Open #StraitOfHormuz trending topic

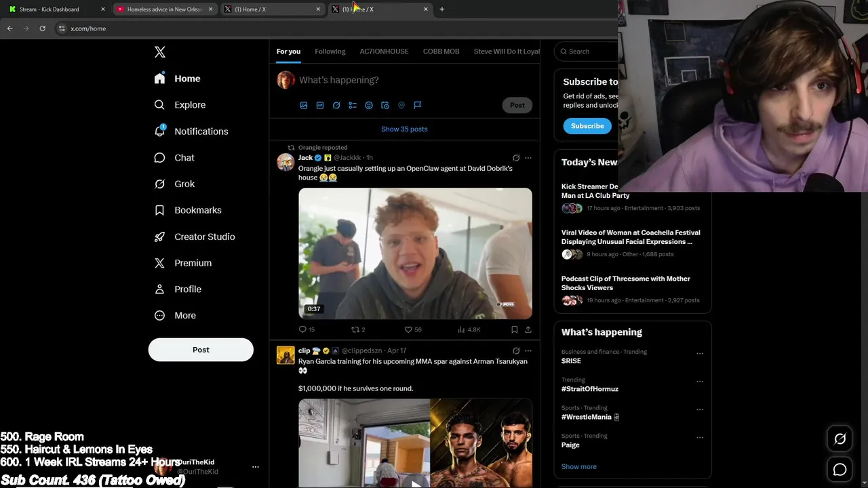[x=590, y=389]
